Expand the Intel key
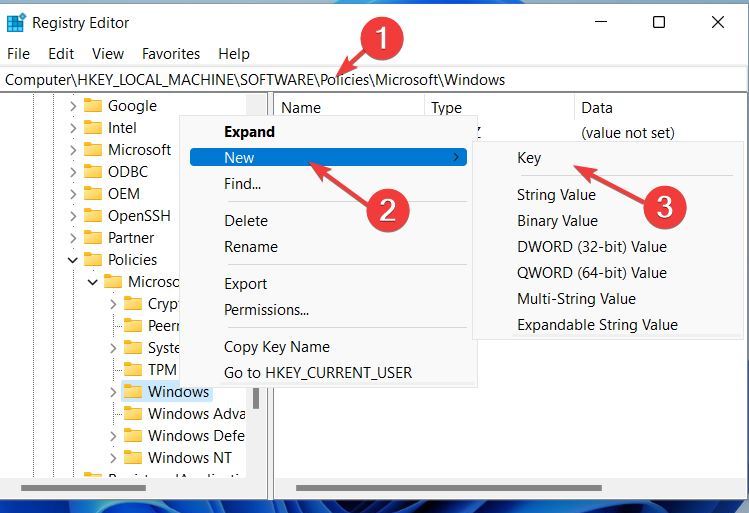The height and width of the screenshot is (513, 749). (x=73, y=128)
